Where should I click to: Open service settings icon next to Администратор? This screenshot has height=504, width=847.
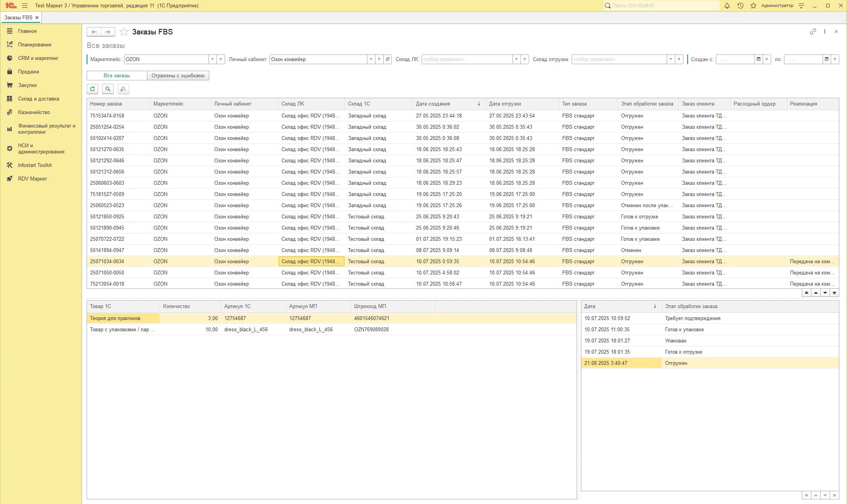click(x=801, y=5)
